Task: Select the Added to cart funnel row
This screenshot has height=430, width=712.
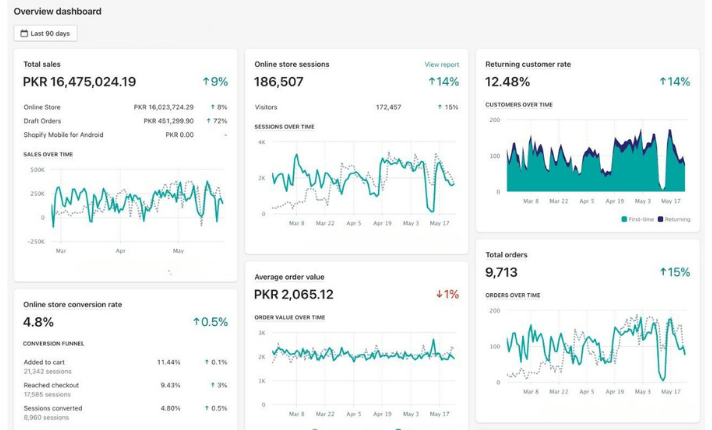Action: click(x=125, y=366)
